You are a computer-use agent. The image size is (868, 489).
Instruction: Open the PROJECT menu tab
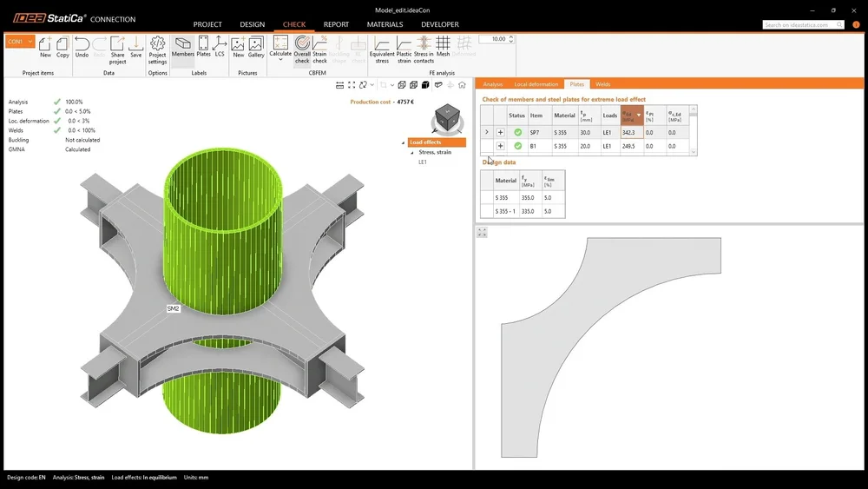click(x=207, y=24)
